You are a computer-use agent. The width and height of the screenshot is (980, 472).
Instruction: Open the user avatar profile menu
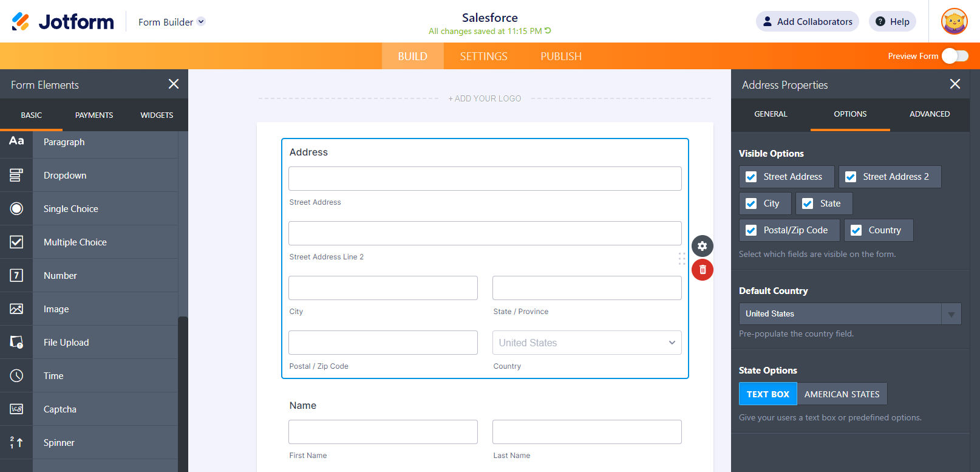(954, 22)
